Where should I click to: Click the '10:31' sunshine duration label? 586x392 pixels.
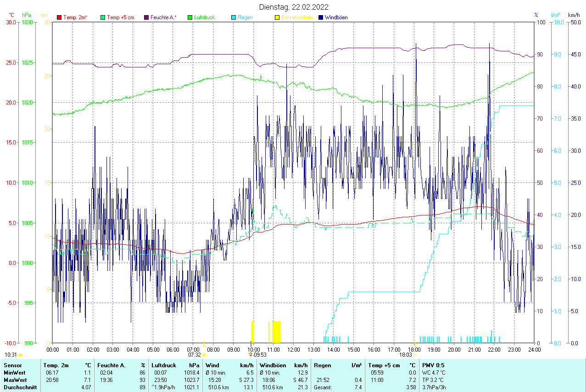coord(11,354)
